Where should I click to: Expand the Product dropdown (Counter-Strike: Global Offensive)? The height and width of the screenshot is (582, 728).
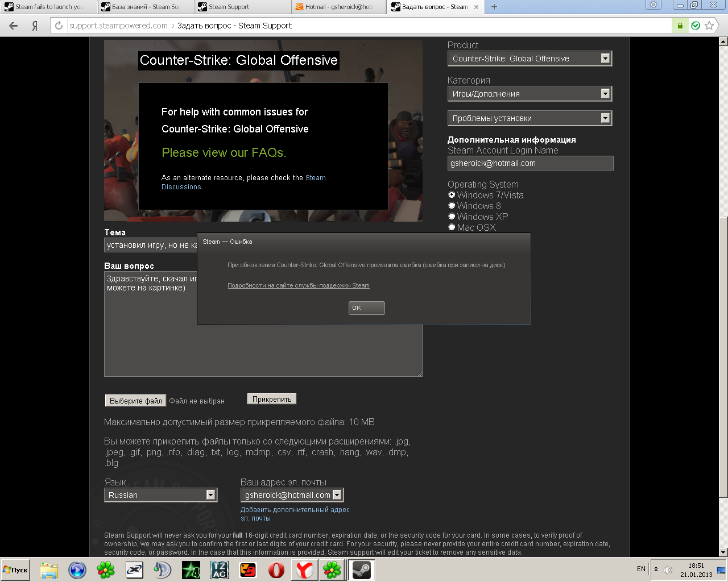530,59
